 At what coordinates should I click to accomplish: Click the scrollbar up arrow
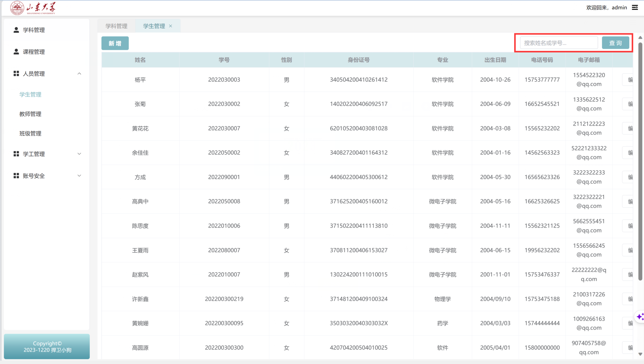[x=640, y=38]
